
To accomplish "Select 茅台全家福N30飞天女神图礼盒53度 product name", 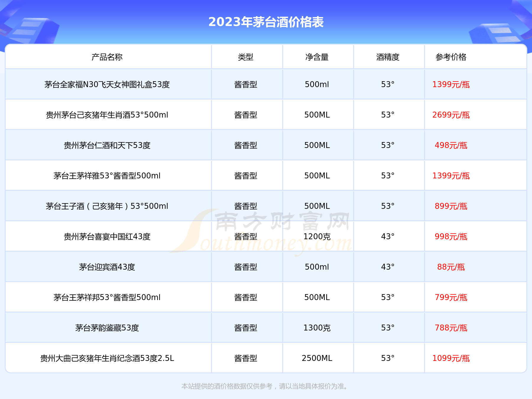I will coord(107,84).
